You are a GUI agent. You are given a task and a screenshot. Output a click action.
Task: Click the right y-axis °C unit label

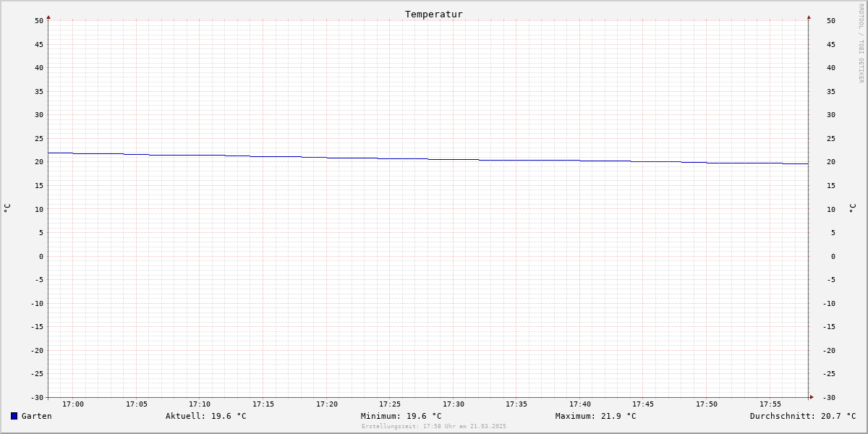pyautogui.click(x=853, y=208)
